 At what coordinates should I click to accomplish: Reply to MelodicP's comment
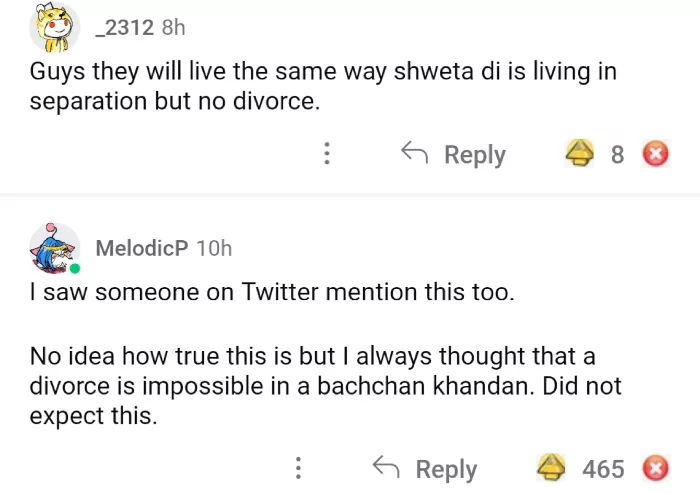(426, 468)
